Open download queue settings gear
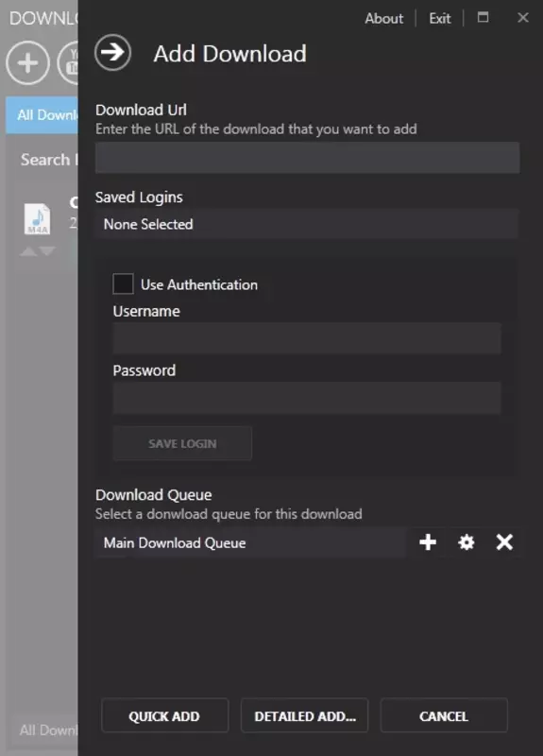Image resolution: width=543 pixels, height=756 pixels. point(466,541)
